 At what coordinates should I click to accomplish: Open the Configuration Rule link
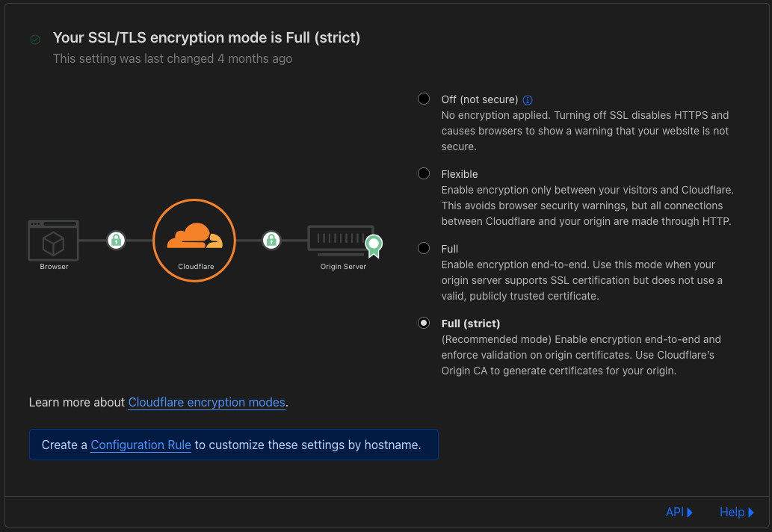140,445
